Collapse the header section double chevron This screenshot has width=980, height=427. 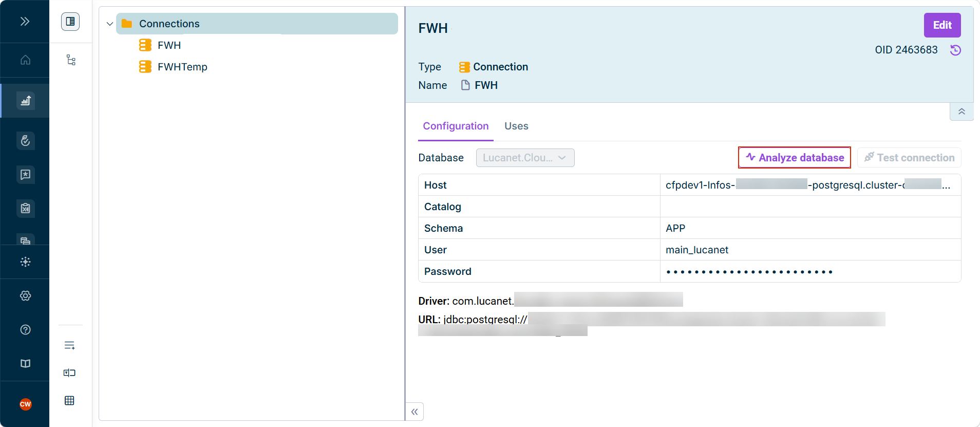click(x=962, y=112)
